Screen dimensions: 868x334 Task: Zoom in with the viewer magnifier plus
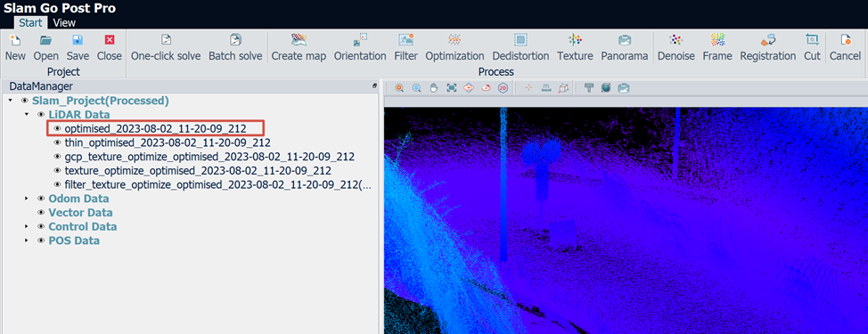pos(399,88)
